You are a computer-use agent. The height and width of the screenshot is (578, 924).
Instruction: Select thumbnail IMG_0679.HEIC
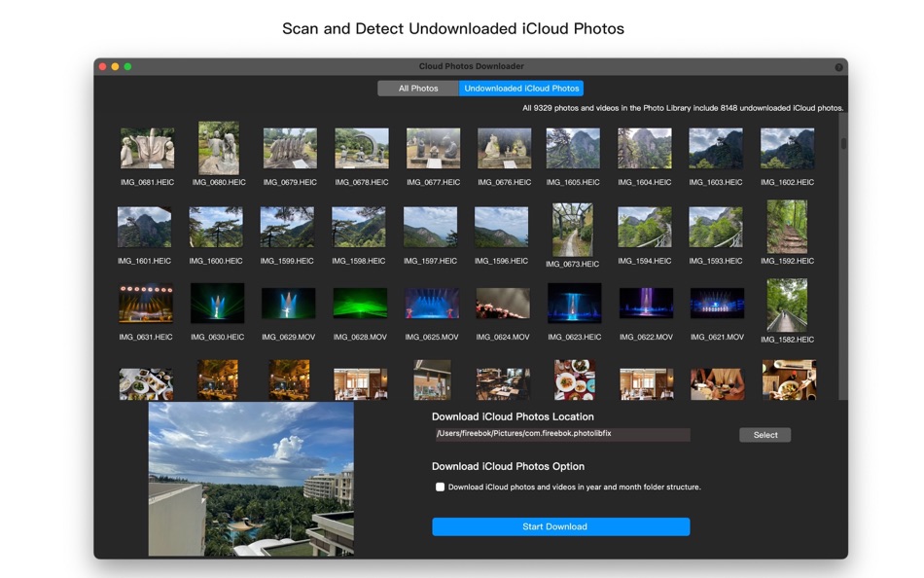click(290, 148)
